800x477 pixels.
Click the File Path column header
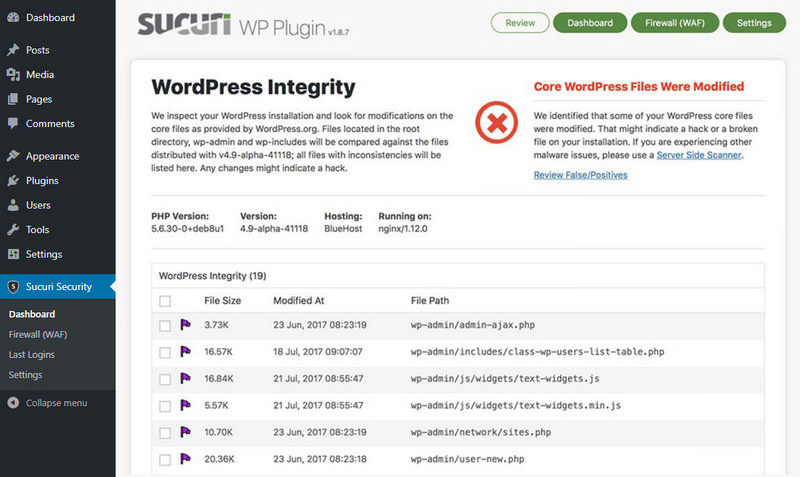point(430,300)
